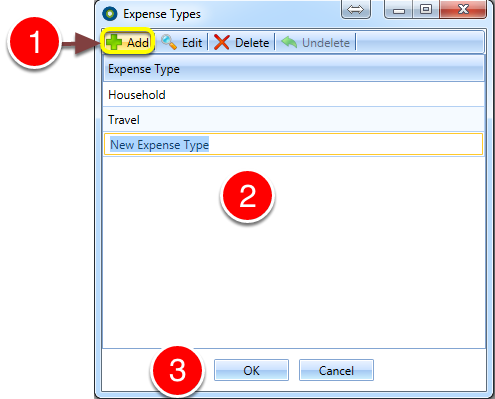Viewport: 495px width, 399px height.
Task: Confirm with the OK button
Action: 251,370
